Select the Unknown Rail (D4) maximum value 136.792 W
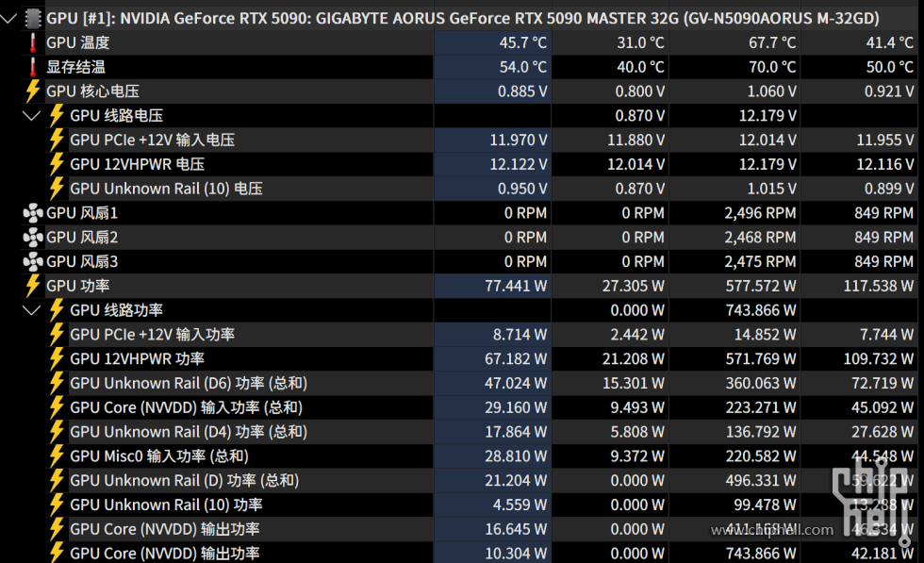Screen dimensions: 924x563 (x=761, y=432)
